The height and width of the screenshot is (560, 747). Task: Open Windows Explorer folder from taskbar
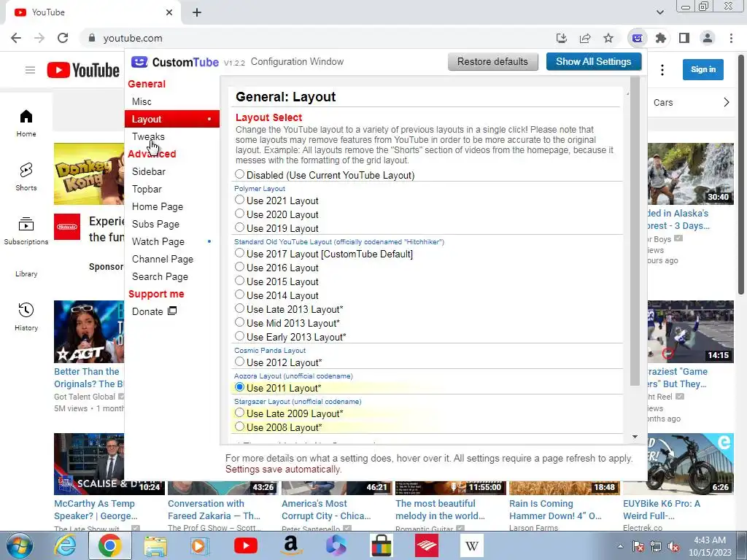point(155,545)
